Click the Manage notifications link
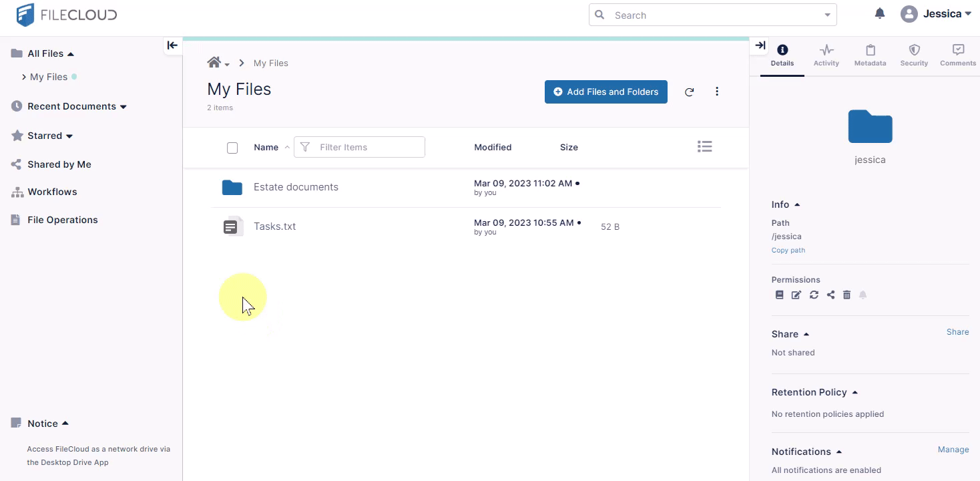 click(x=953, y=450)
